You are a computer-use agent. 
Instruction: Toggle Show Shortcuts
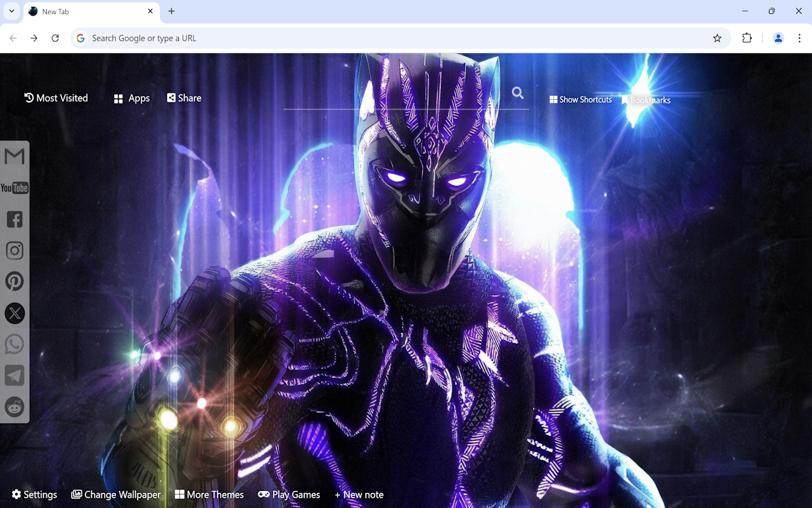pos(580,100)
